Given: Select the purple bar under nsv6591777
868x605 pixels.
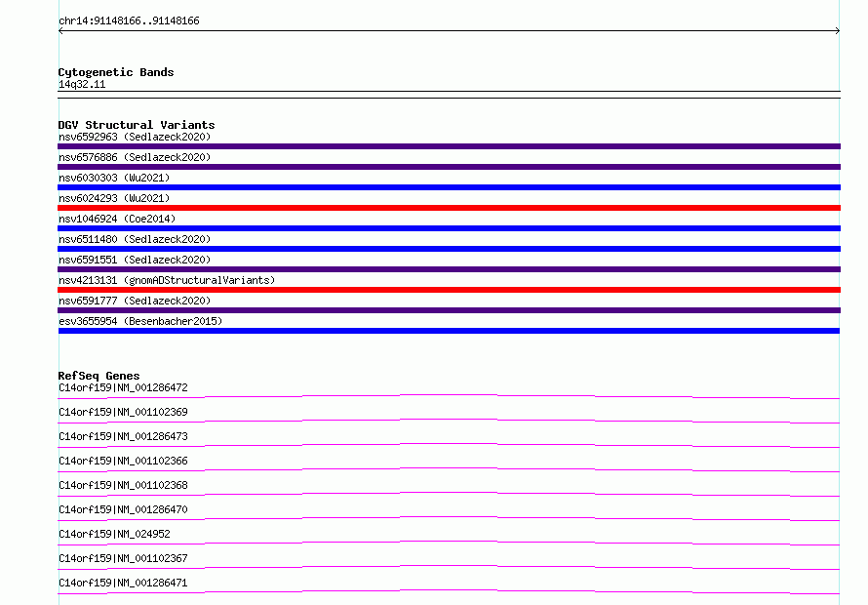Looking at the screenshot, I should coord(449,310).
